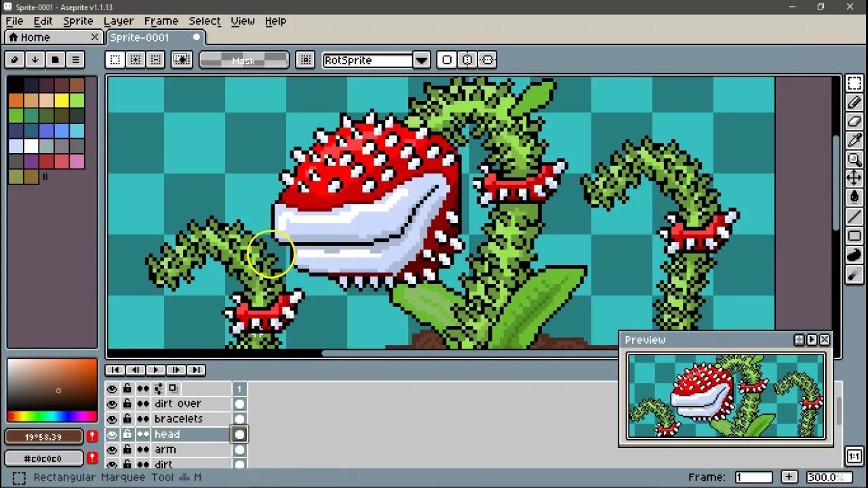The height and width of the screenshot is (488, 868).
Task: Select the bracelets layer name
Action: click(178, 419)
